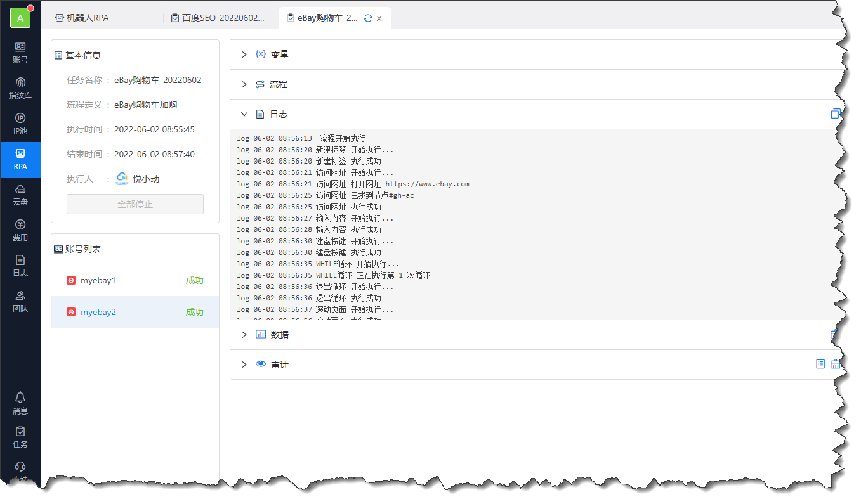The width and height of the screenshot is (861, 504).
Task: Open the 指纹库 fingerprint library
Action: coord(20,88)
